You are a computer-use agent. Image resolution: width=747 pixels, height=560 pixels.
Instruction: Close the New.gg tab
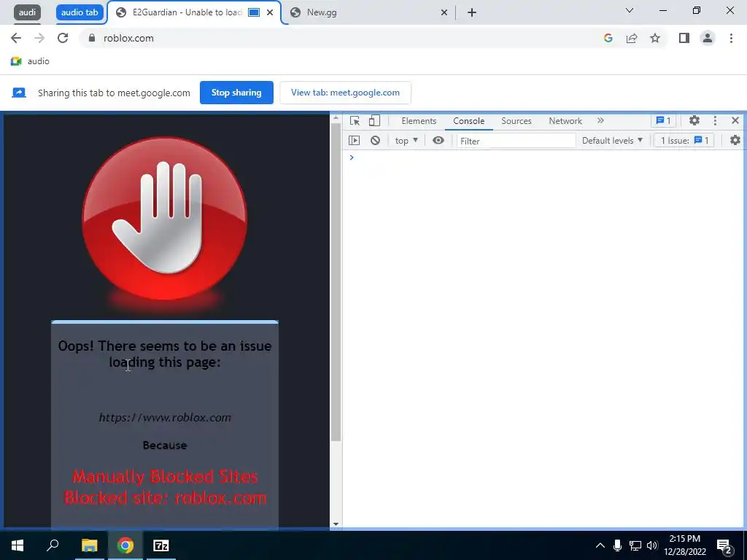(x=444, y=12)
